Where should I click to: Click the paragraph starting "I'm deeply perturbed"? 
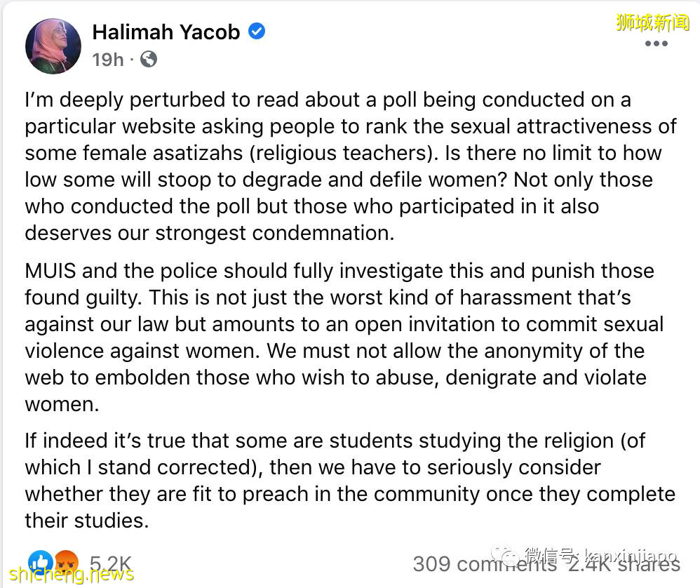click(x=351, y=166)
